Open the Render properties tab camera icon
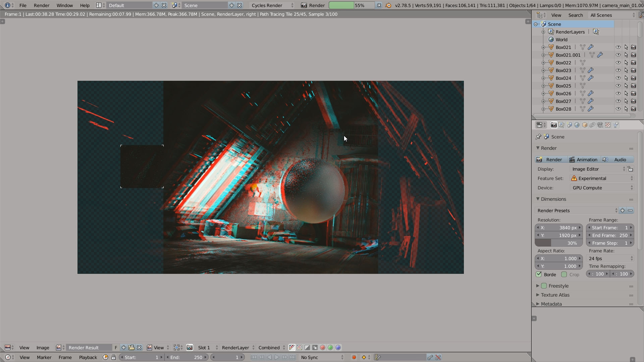 (x=554, y=125)
